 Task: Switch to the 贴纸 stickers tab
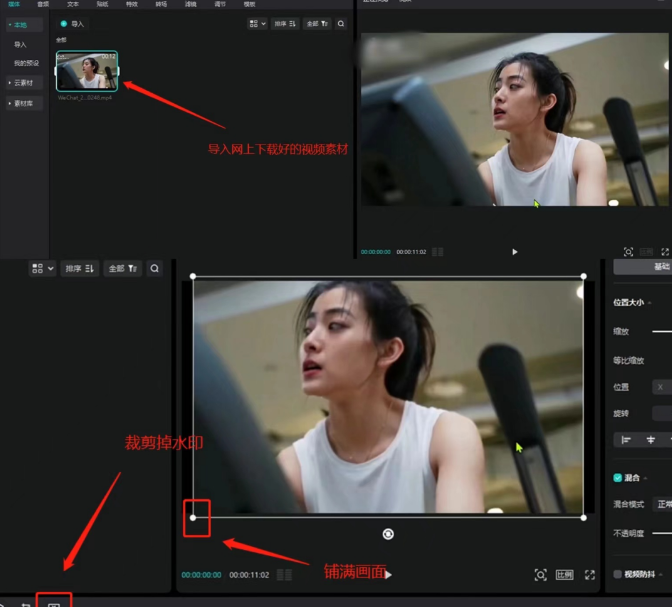coord(102,4)
